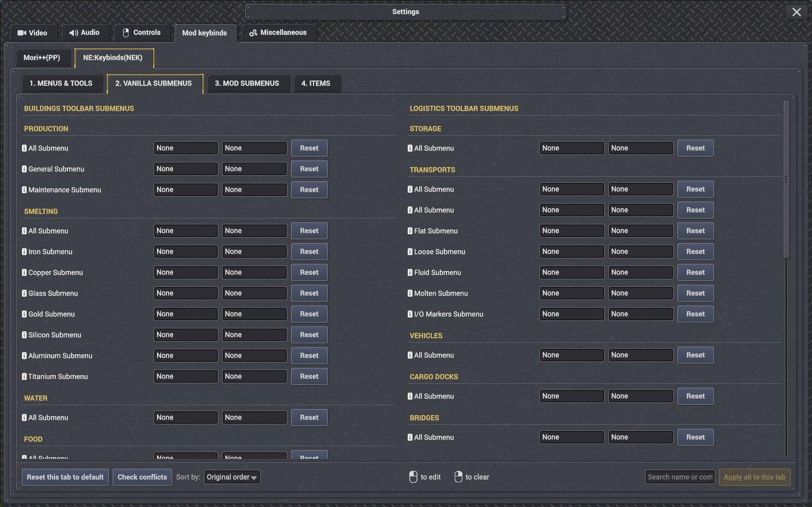The image size is (812, 507).
Task: Click the camera icon on Video tab
Action: point(22,33)
